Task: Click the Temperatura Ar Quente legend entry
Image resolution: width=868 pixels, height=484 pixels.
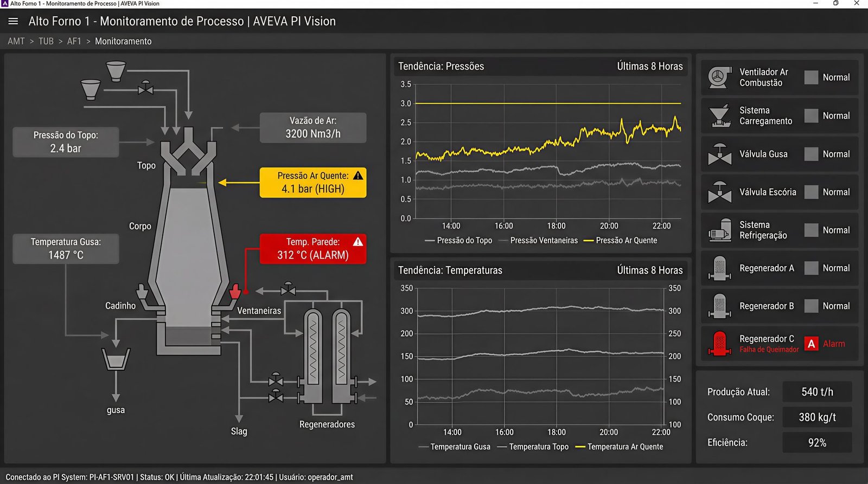Action: point(619,447)
